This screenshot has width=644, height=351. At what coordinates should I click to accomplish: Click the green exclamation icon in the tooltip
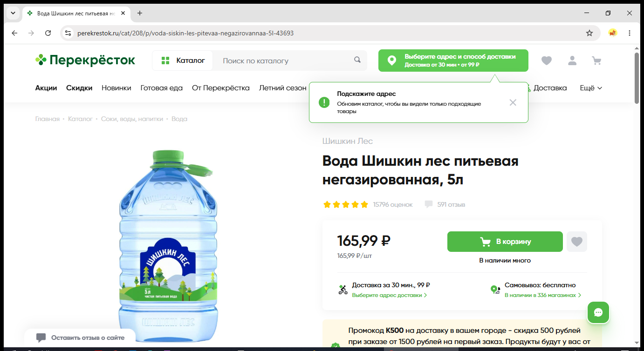click(324, 102)
